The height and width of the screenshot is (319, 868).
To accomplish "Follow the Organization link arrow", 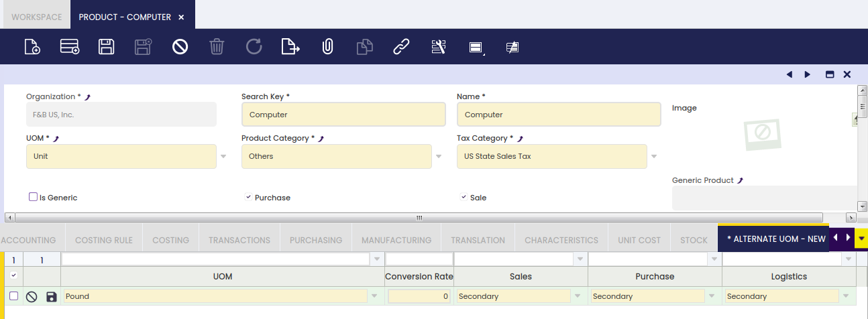I will (x=87, y=97).
